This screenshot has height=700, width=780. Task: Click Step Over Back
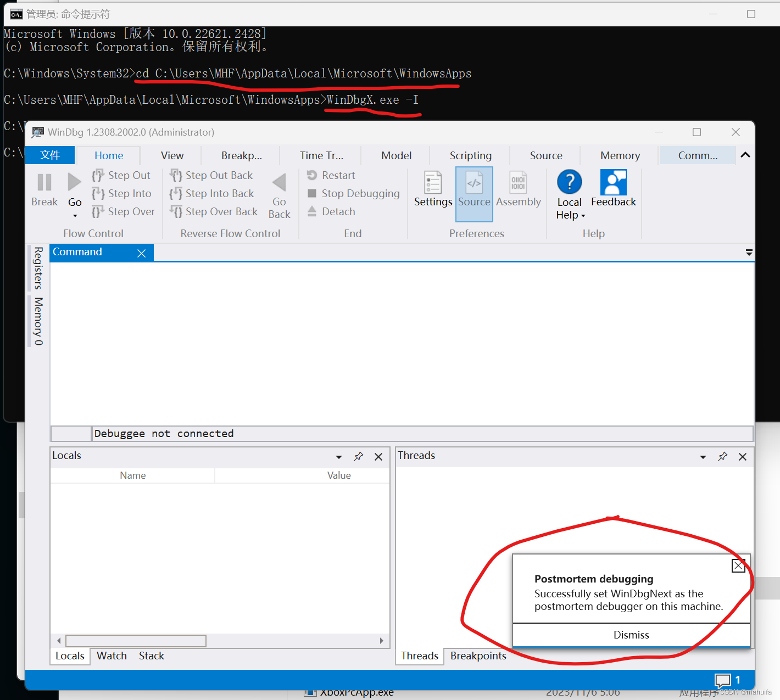tap(213, 211)
